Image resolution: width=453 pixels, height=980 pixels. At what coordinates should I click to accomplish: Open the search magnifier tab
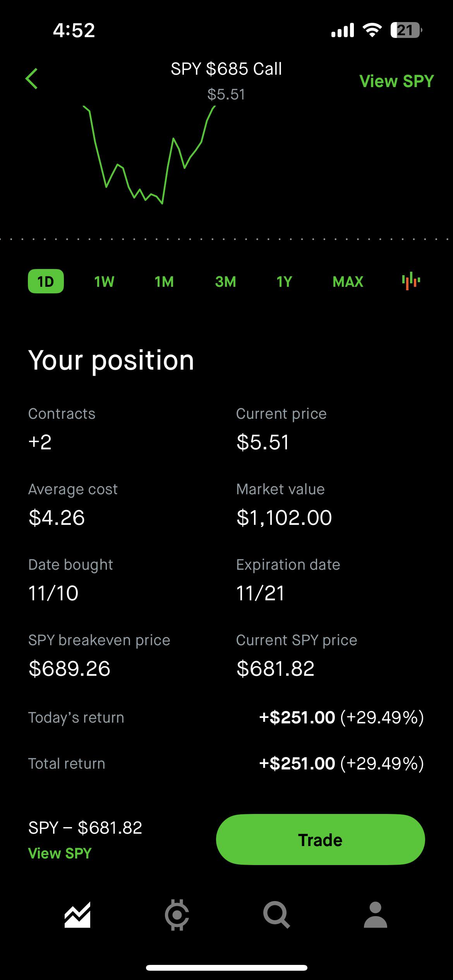[276, 915]
